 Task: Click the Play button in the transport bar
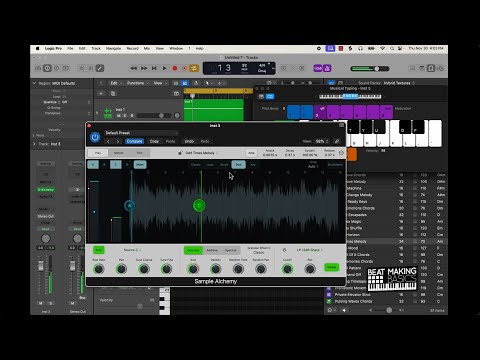pos(164,68)
